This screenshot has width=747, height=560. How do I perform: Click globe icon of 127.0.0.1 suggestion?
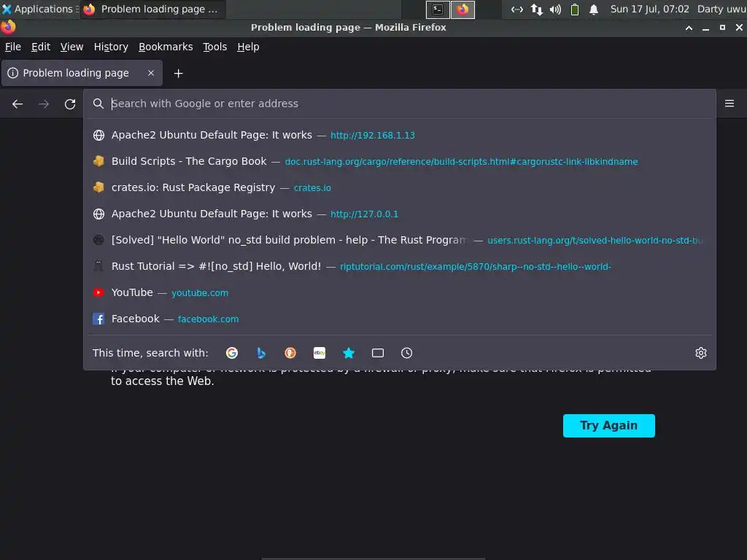click(x=98, y=214)
